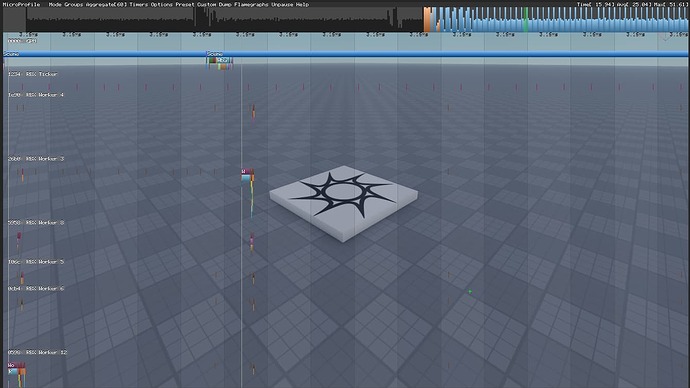This screenshot has width=690, height=388.
Task: Select the RBX Worker 5 thread label
Action: 36,262
